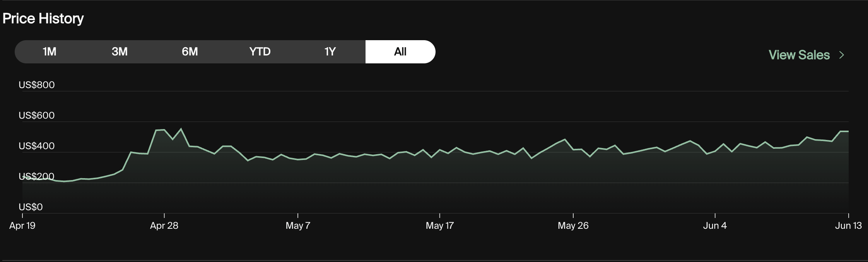Click the US$400 axis label
This screenshot has width=868, height=262.
coord(37,146)
